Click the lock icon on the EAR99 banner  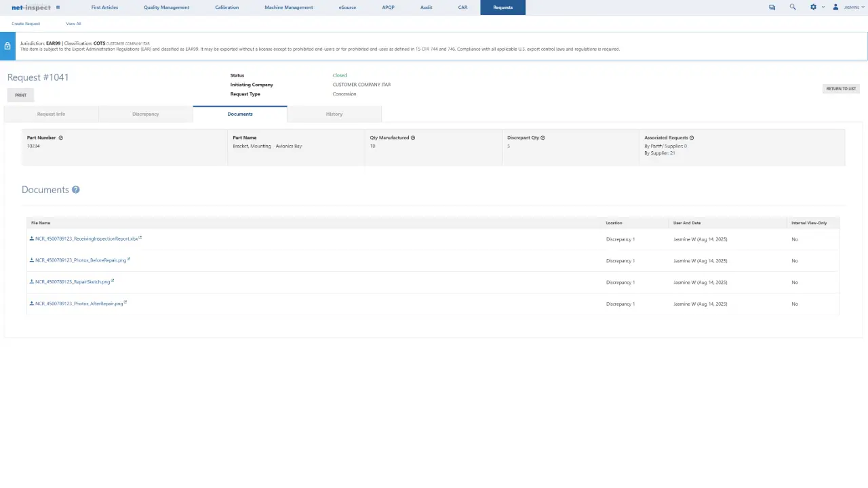click(x=7, y=45)
